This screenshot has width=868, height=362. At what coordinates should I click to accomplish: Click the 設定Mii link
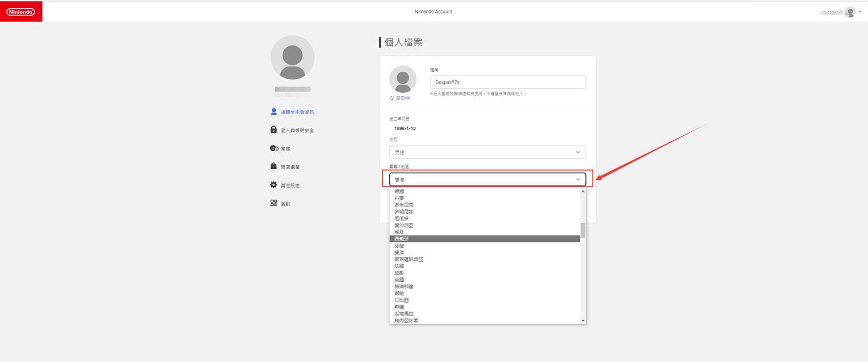(x=403, y=98)
